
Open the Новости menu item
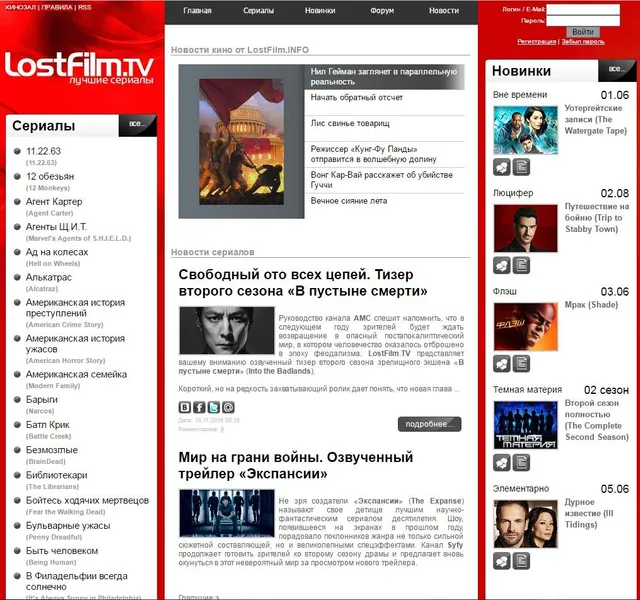(x=444, y=11)
